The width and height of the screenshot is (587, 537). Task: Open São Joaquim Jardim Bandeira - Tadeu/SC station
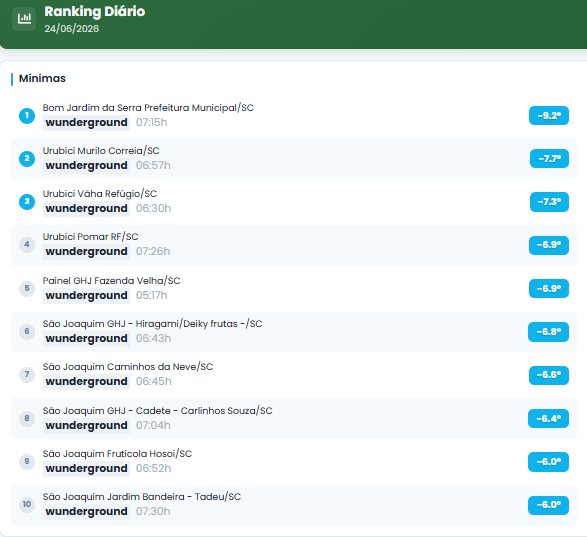pyautogui.click(x=142, y=497)
